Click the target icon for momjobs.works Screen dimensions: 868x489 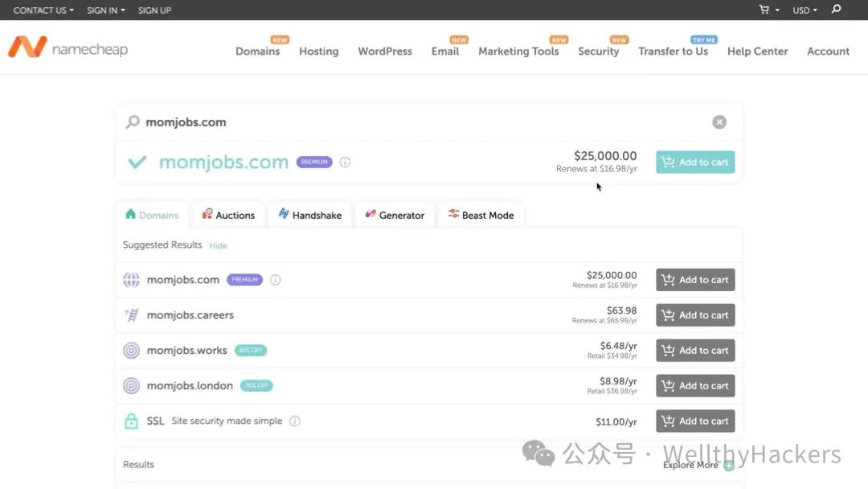pyautogui.click(x=131, y=351)
